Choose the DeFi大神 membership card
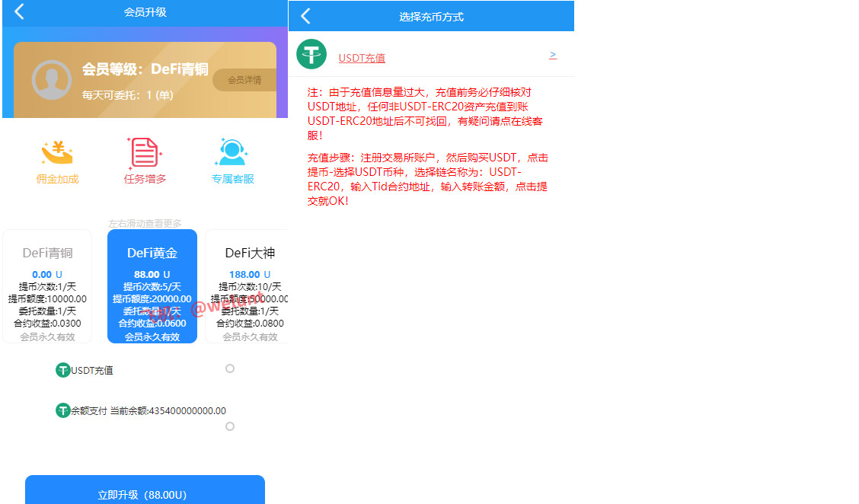Screen dimensions: 859x504 (247, 286)
